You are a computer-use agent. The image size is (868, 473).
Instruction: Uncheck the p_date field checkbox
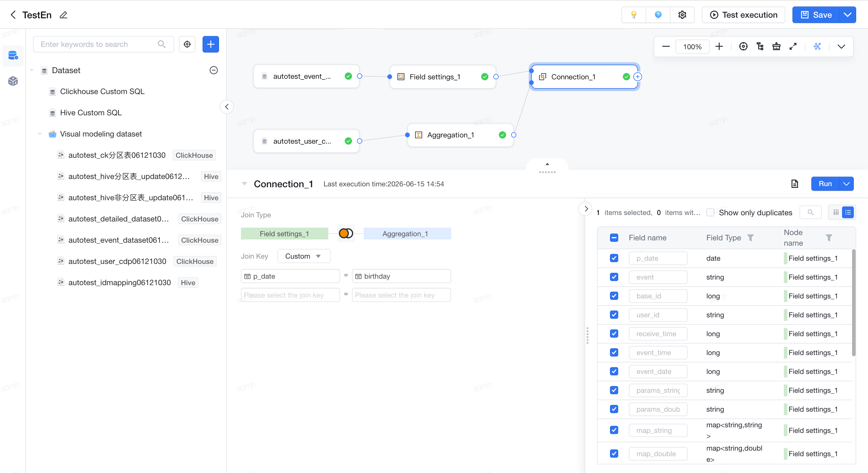coord(614,258)
